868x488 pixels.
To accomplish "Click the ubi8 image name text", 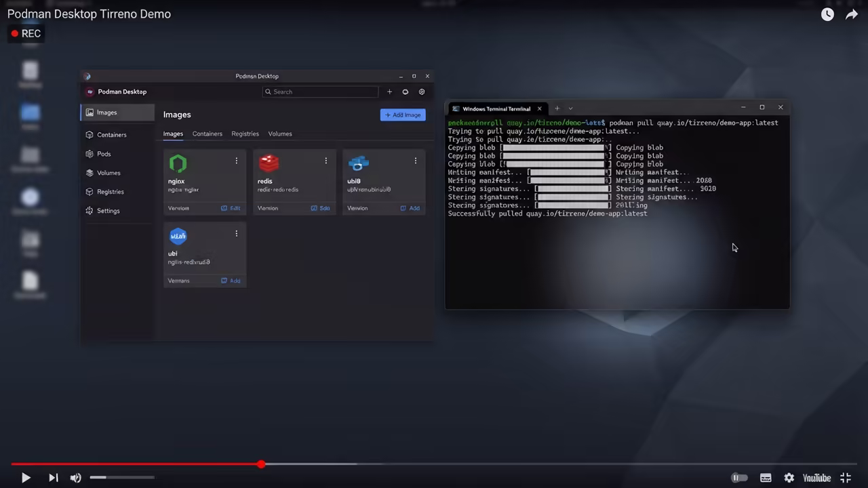I will [x=353, y=182].
